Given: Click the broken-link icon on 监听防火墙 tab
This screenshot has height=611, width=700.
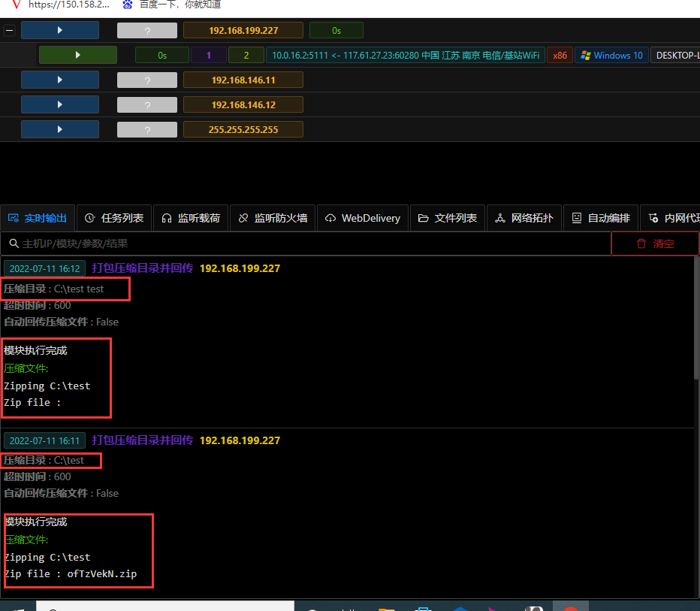Looking at the screenshot, I should tap(243, 218).
